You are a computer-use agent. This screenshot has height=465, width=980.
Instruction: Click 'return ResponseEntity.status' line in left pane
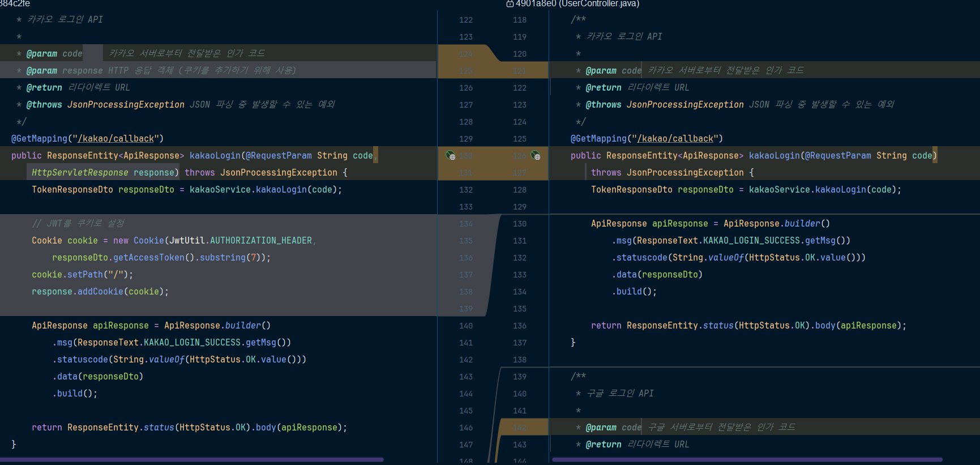click(x=190, y=428)
